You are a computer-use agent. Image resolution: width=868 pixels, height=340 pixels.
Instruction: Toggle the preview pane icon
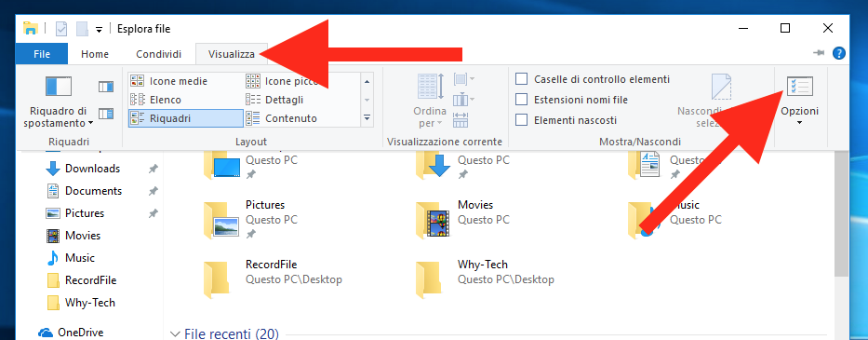coord(106,87)
